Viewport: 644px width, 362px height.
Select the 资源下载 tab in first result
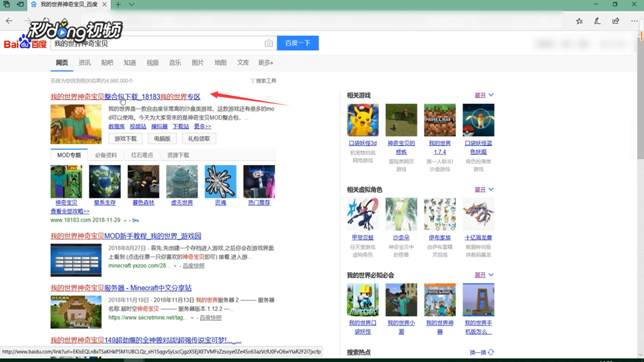(x=178, y=155)
